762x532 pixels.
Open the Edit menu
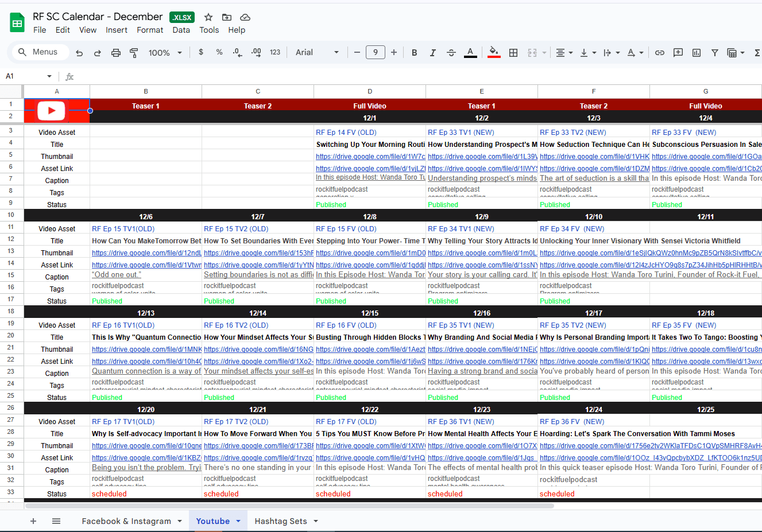(63, 30)
